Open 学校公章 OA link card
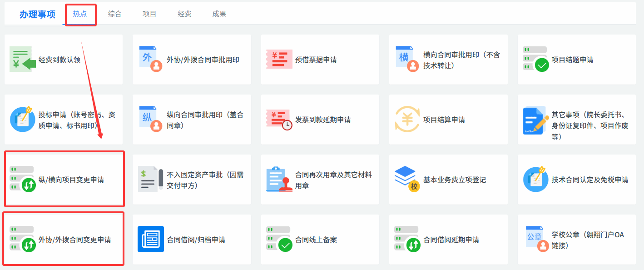 click(x=587, y=240)
